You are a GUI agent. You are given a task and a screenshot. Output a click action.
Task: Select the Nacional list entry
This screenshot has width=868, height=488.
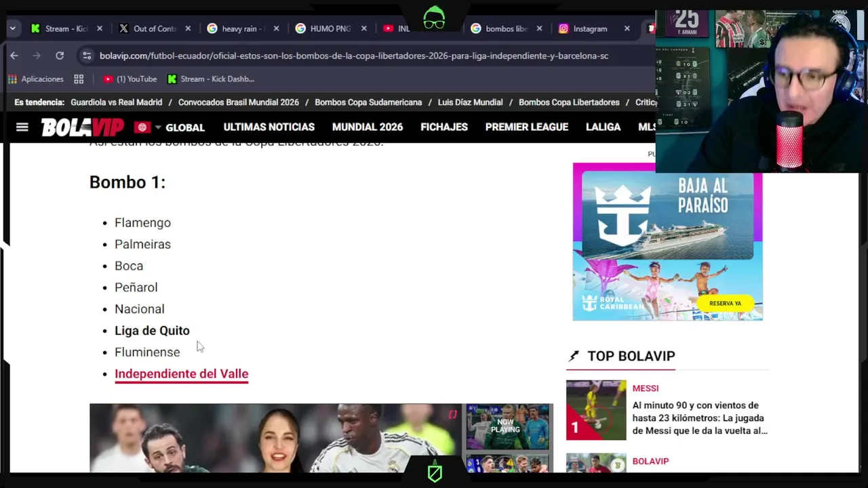pos(139,309)
